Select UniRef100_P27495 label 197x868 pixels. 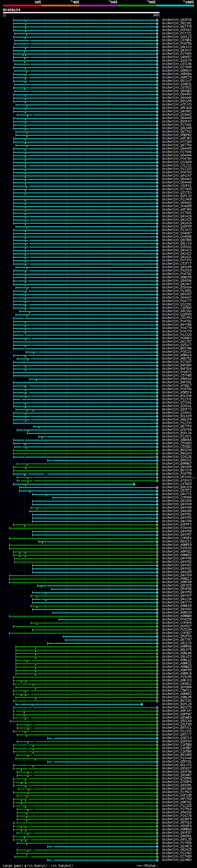(176, 67)
